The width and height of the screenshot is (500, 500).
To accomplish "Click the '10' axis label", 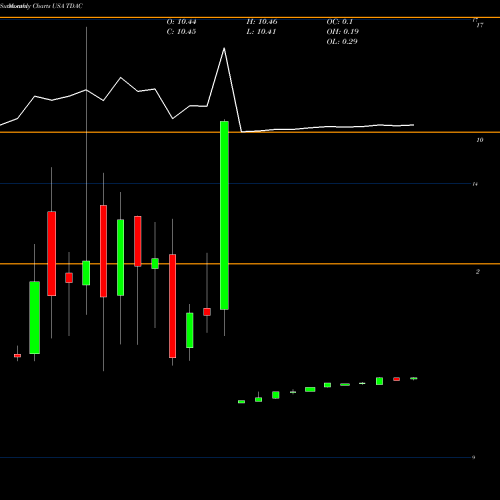I will pyautogui.click(x=480, y=140).
